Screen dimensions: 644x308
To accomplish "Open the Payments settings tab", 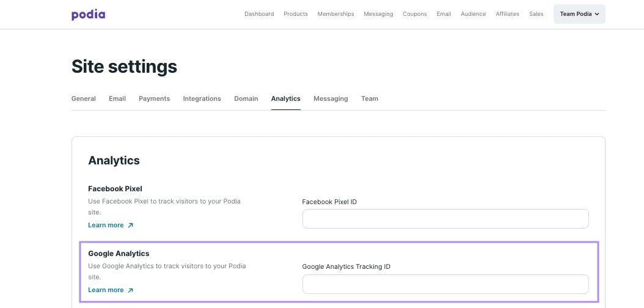I will [155, 98].
